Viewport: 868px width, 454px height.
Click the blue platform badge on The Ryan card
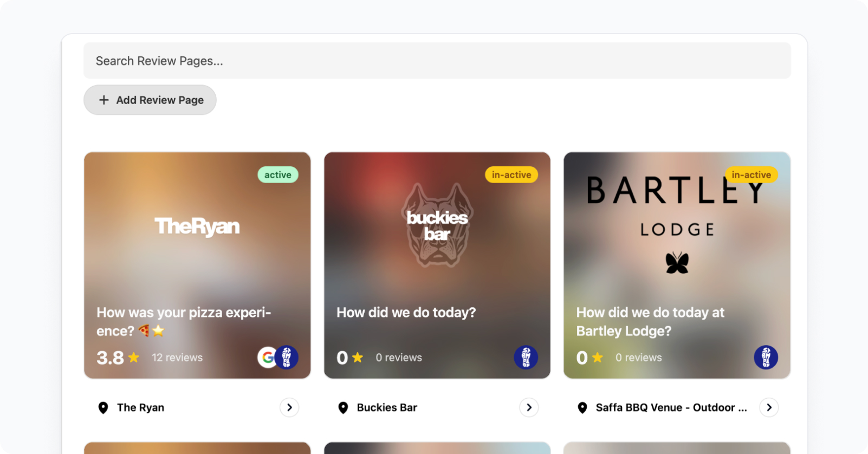[287, 358]
